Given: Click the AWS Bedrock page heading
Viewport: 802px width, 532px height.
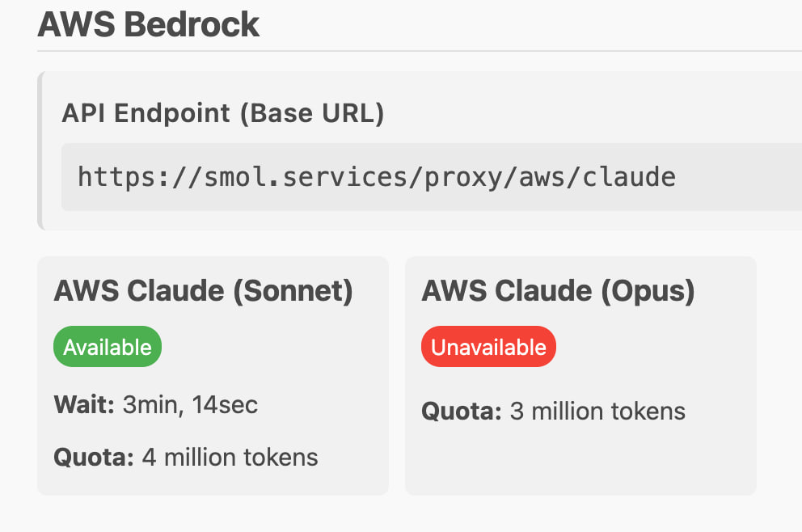Looking at the screenshot, I should (149, 24).
